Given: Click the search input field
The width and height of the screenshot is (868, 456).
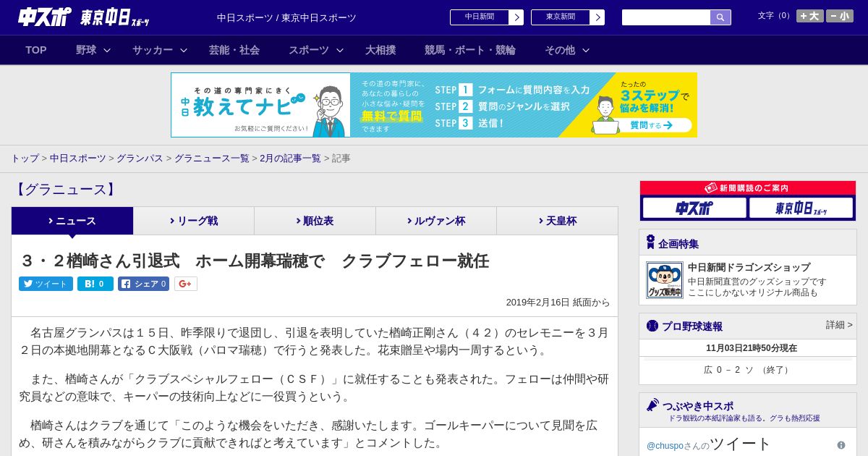Looking at the screenshot, I should [666, 17].
